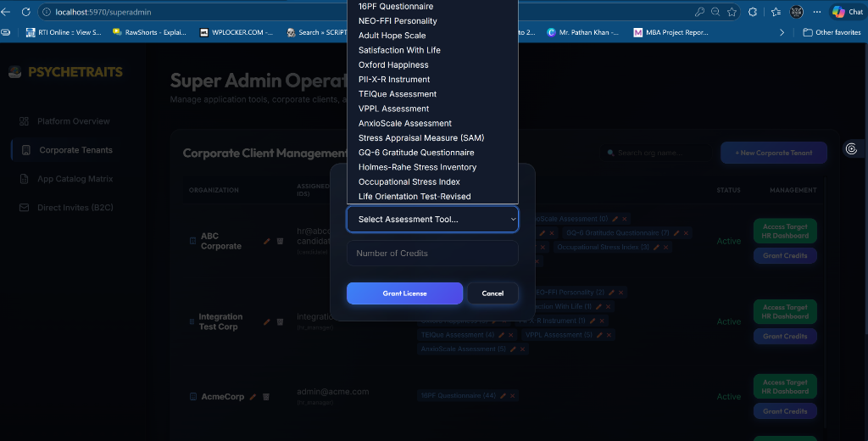
Task: Pick Oxford Happiness from the list
Action: click(x=432, y=64)
